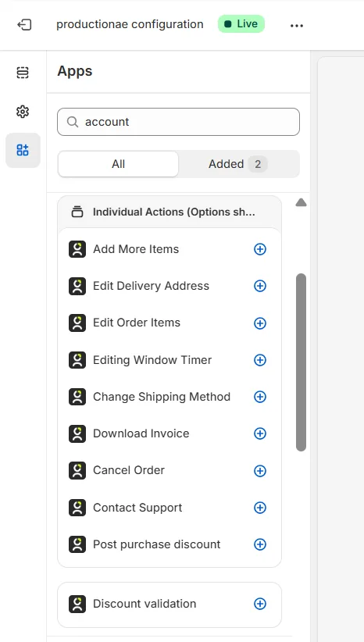Open the three-dot more actions menu
364x642 pixels.
pos(297,26)
